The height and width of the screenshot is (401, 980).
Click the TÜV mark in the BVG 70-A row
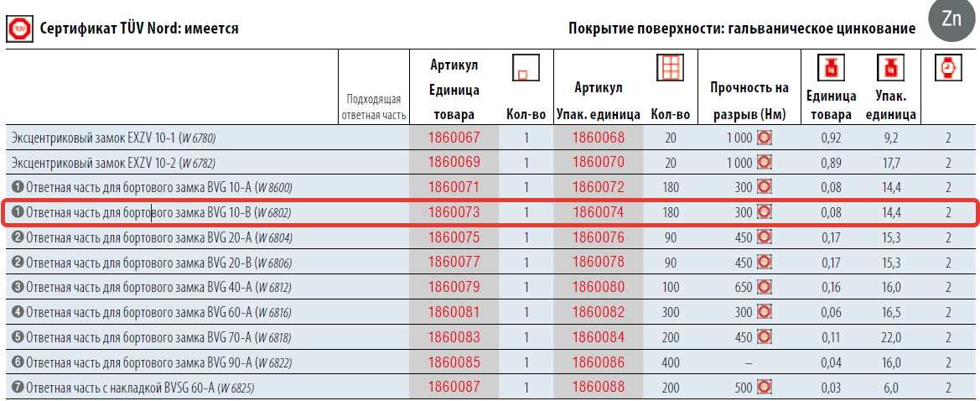tap(765, 337)
